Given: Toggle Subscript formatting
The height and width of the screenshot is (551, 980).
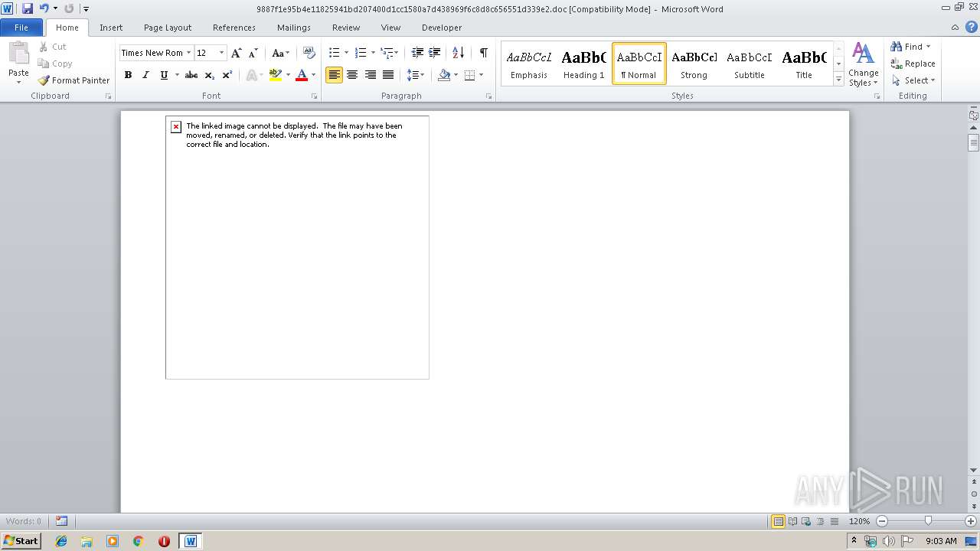Looking at the screenshot, I should pyautogui.click(x=209, y=75).
